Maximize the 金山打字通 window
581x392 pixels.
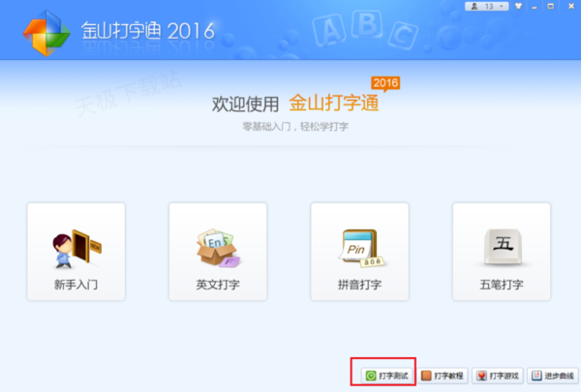(551, 7)
